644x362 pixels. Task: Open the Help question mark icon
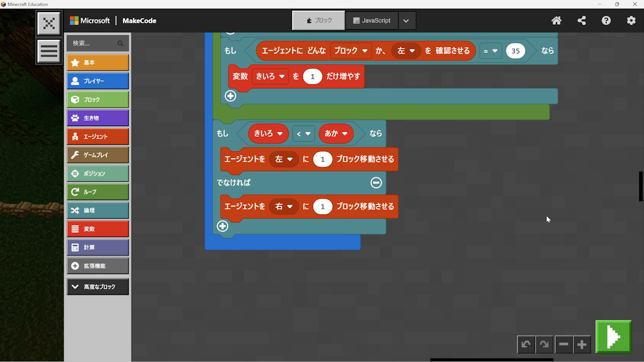(606, 21)
